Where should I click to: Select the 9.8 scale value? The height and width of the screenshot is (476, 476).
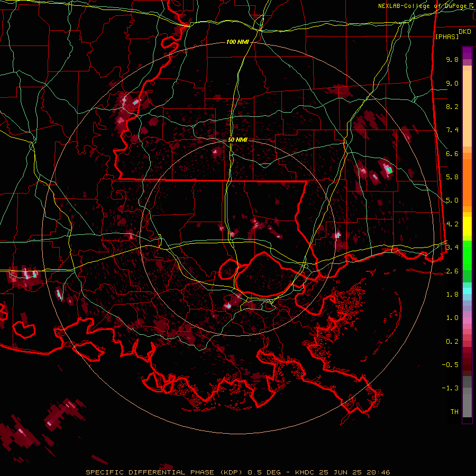coord(452,59)
